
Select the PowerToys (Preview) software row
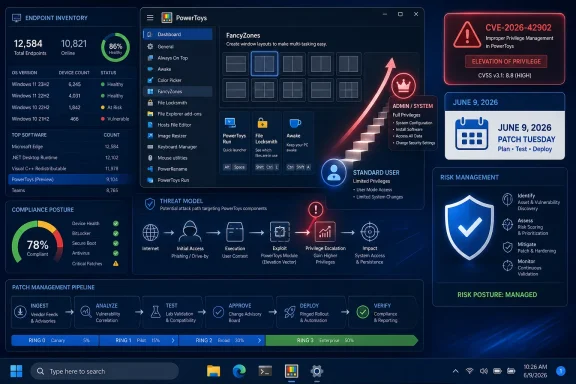pos(69,179)
